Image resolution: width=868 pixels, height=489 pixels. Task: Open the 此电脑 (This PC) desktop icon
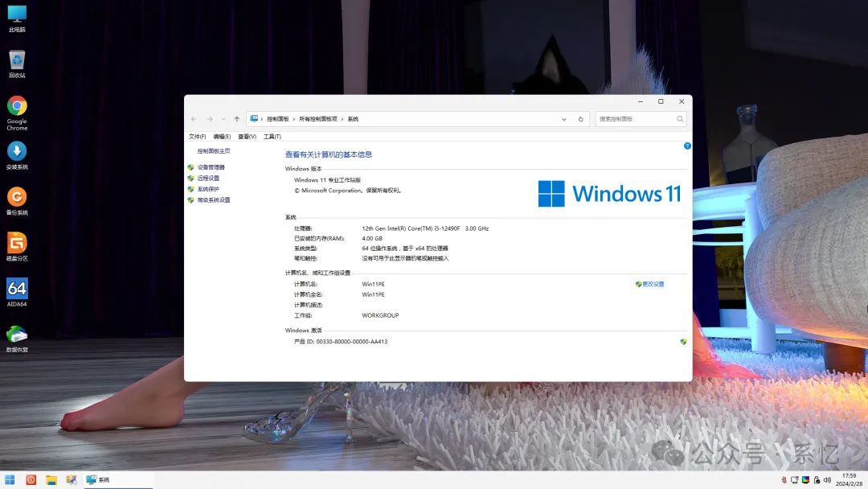pos(17,18)
